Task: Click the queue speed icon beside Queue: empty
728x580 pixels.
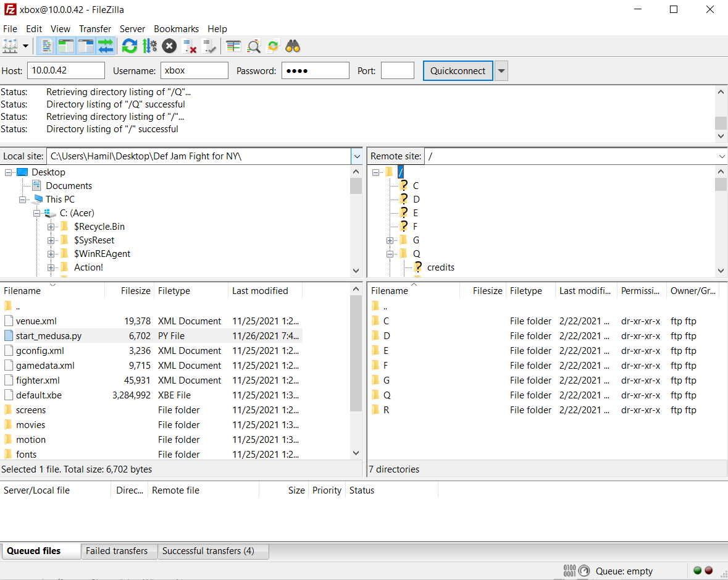Action: coord(584,571)
